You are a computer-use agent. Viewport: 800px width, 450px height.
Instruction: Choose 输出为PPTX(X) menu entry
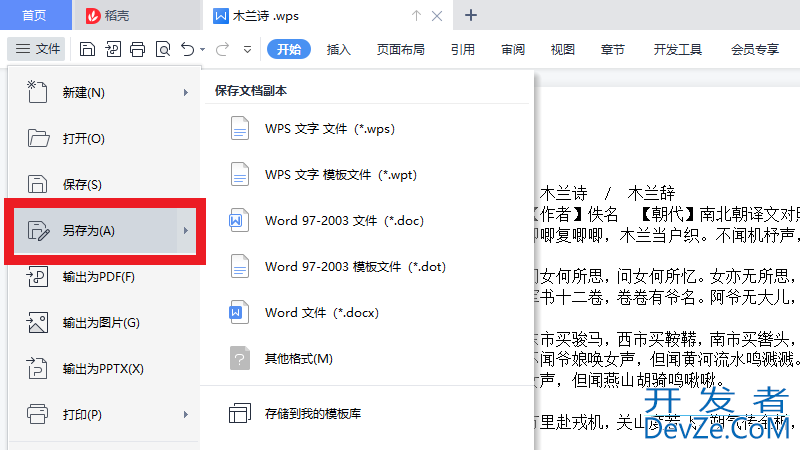tap(105, 368)
